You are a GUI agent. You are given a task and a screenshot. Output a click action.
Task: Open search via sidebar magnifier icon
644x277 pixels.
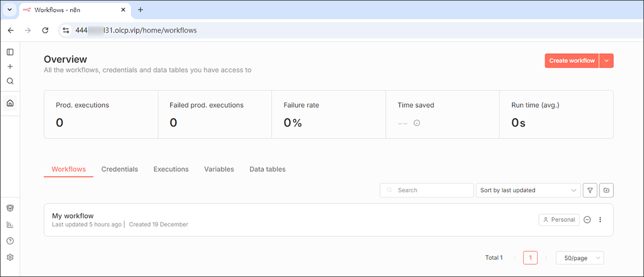[x=10, y=81]
